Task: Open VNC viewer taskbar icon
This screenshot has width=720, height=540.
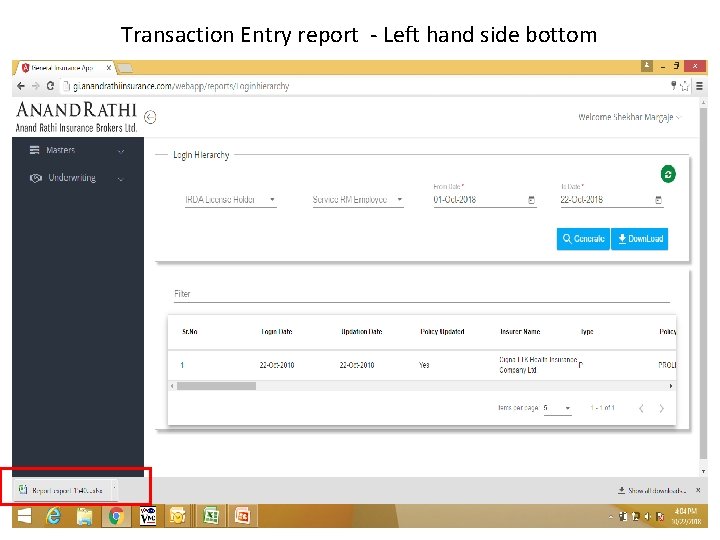Action: pyautogui.click(x=148, y=517)
